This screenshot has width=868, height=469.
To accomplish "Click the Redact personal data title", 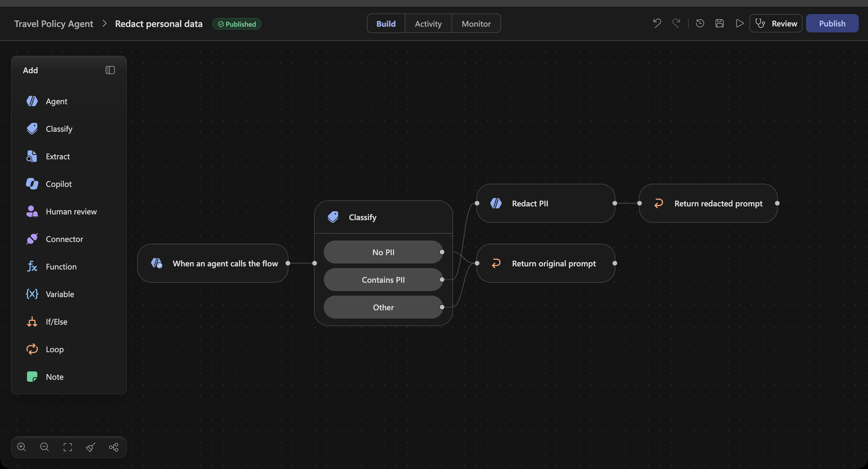I will [x=159, y=24].
